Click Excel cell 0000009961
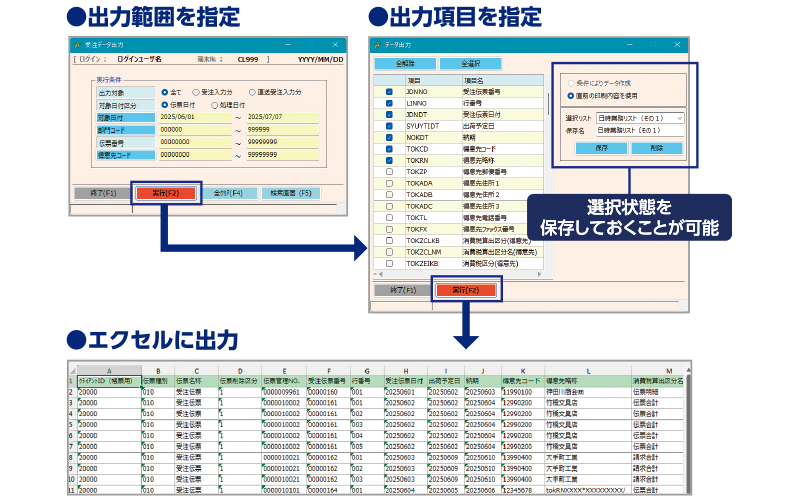Image resolution: width=800 pixels, height=500 pixels. pyautogui.click(x=284, y=392)
